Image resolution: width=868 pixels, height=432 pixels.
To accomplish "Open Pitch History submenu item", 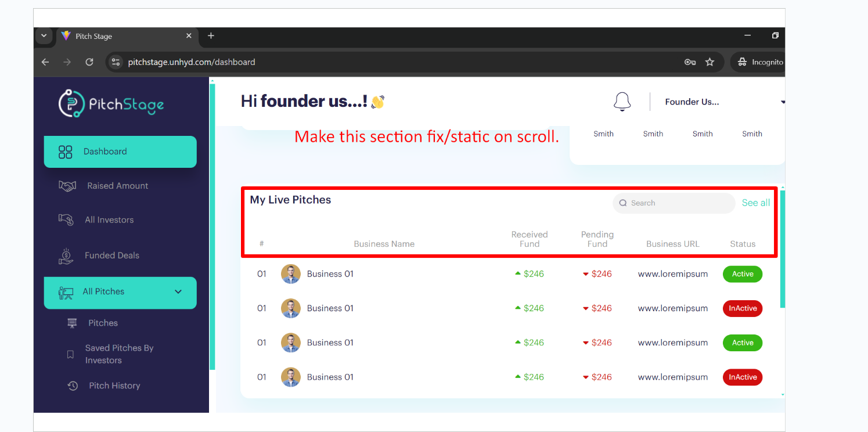I will tap(114, 386).
